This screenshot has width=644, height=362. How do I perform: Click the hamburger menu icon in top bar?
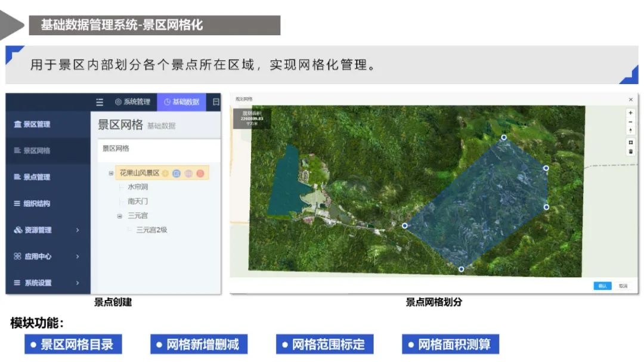tap(100, 102)
